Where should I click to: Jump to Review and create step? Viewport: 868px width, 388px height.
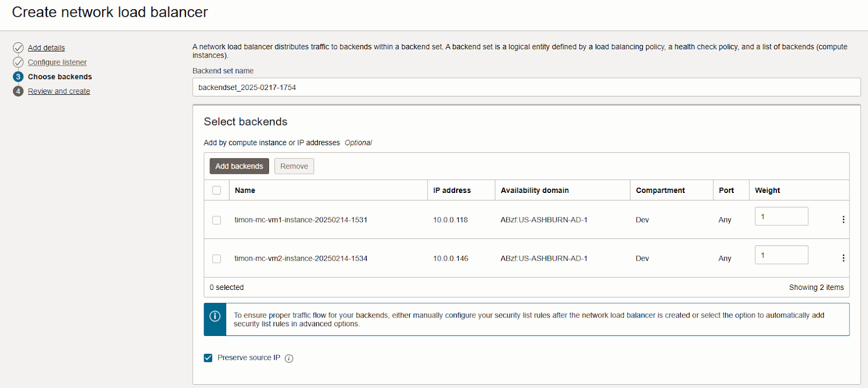tap(59, 91)
